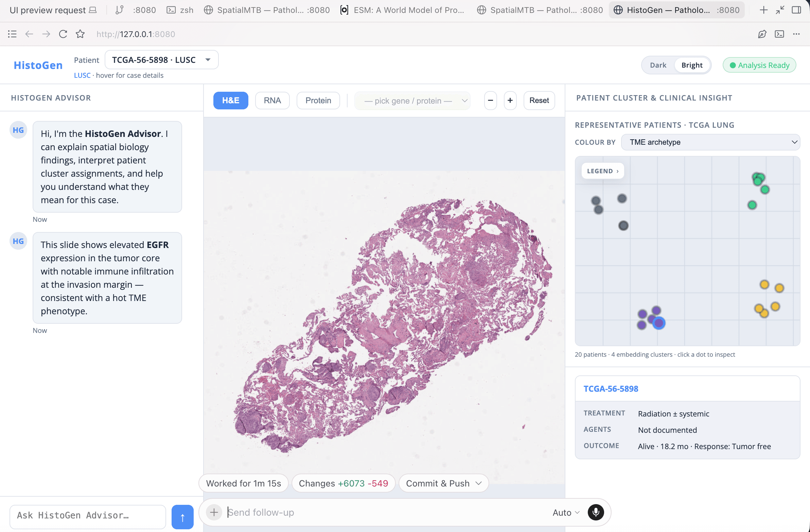
Task: Open the pick gene / protein dropdown
Action: [412, 101]
